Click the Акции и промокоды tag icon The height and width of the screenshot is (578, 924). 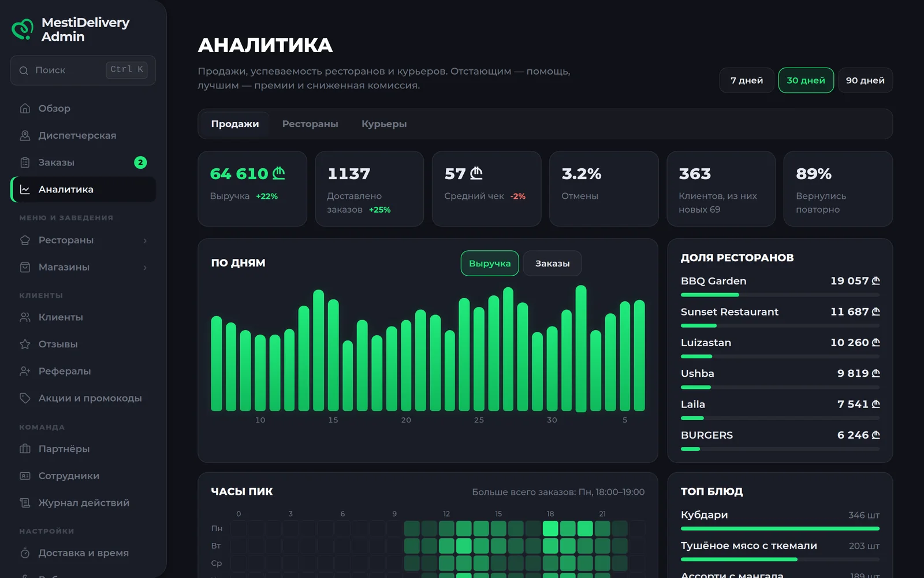pyautogui.click(x=25, y=398)
